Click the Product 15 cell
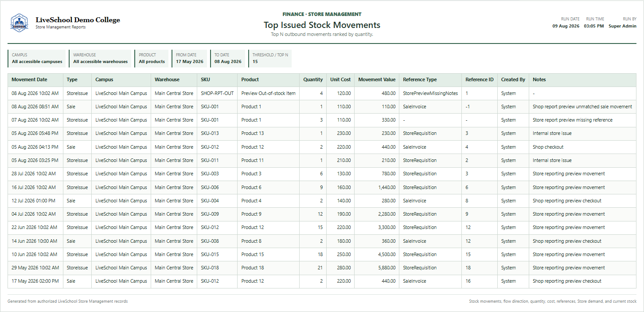Screen dimensions: 644x312 point(269,255)
